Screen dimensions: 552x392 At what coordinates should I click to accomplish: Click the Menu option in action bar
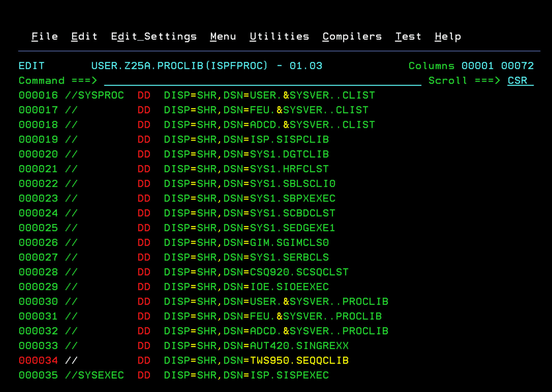[223, 37]
